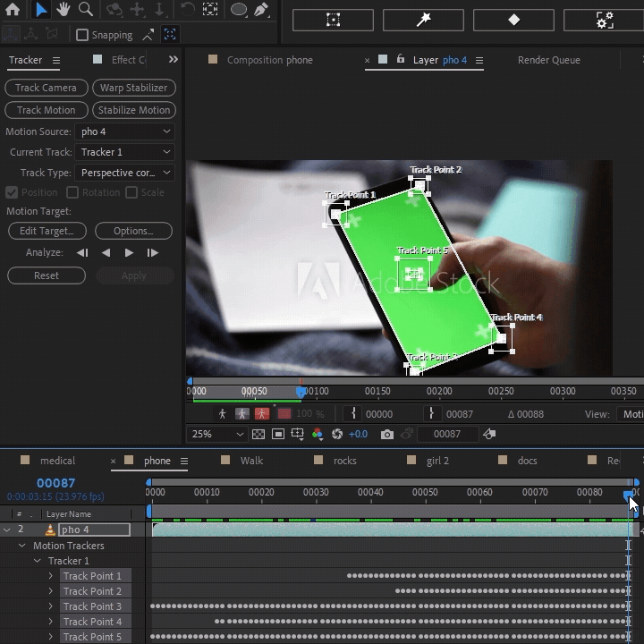Toggle the transparency grid icon
Screen dimensions: 644x644
point(258,434)
